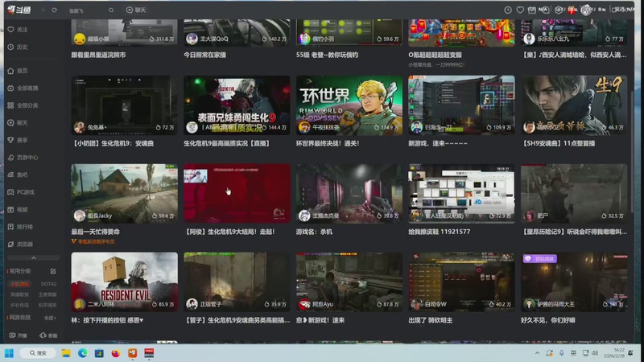Collapse the sidebar menu with the chevron bar
644x362 pixels.
[x=33, y=257]
